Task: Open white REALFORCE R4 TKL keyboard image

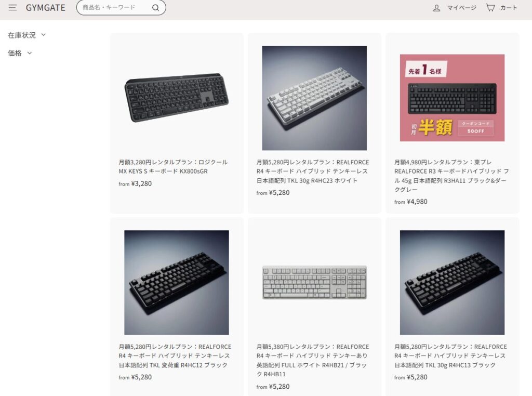Action: point(314,98)
